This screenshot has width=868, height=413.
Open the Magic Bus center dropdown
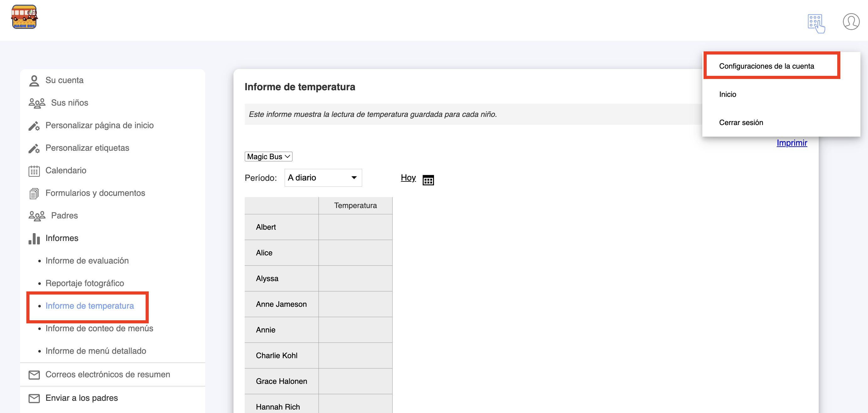click(268, 156)
